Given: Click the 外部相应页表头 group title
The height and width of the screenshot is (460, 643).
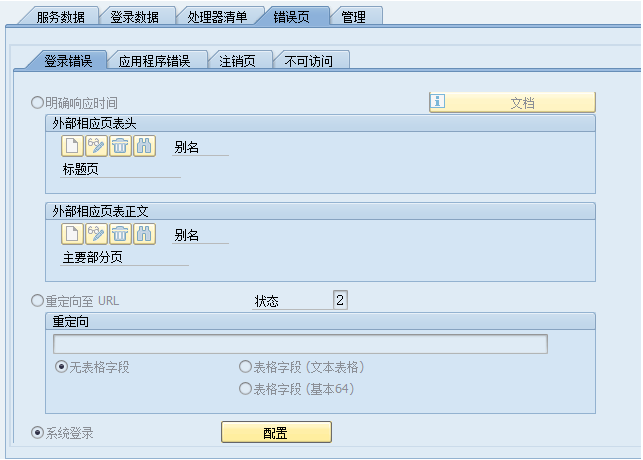Looking at the screenshot, I should [94, 123].
